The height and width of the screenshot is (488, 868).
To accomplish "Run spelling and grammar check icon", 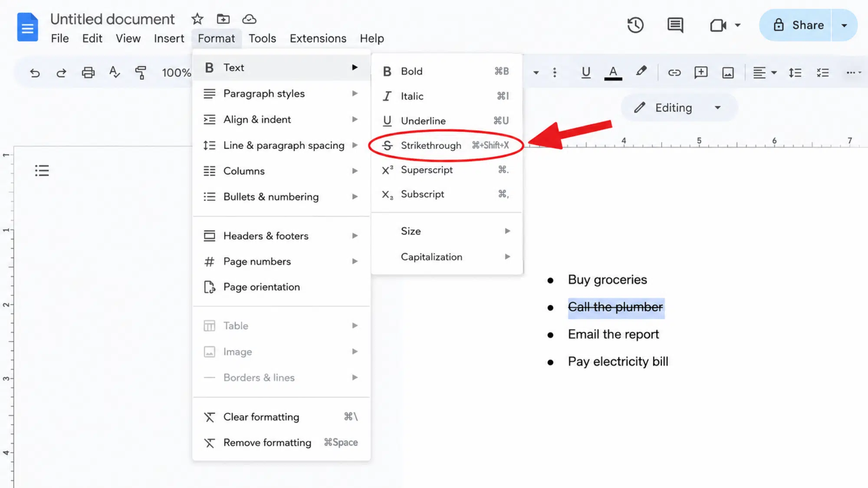I will click(115, 72).
